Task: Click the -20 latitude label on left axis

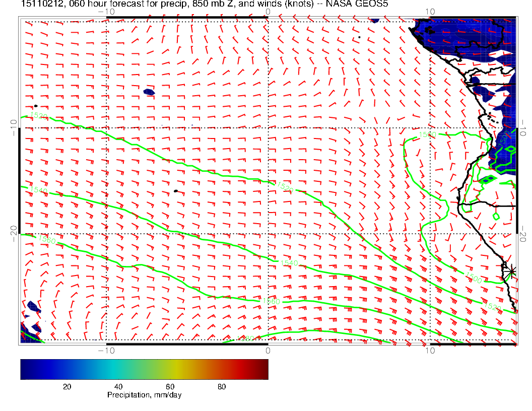Action: click(x=13, y=231)
